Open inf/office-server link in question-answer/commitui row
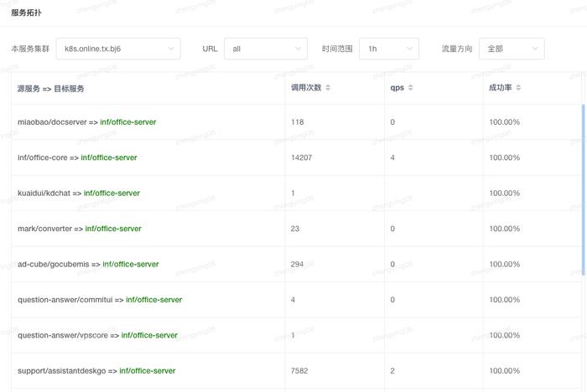Screen dimensions: 587x392 point(153,300)
